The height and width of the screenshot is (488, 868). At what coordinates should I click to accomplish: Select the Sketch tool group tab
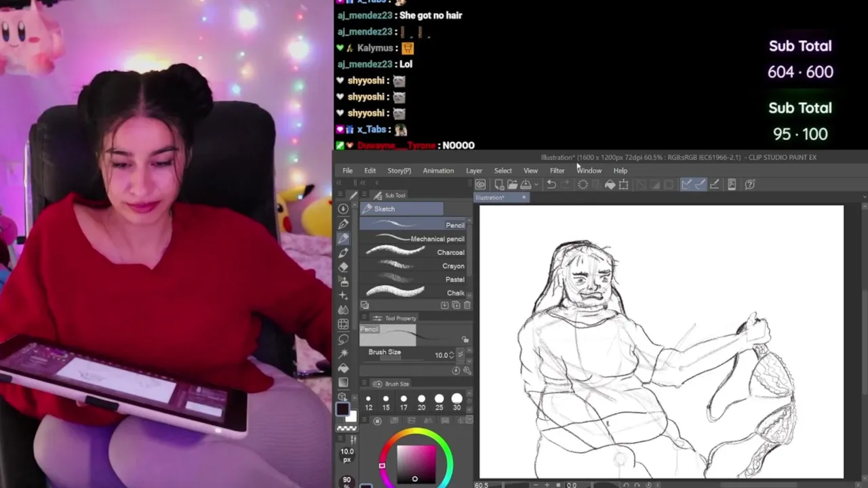click(401, 209)
